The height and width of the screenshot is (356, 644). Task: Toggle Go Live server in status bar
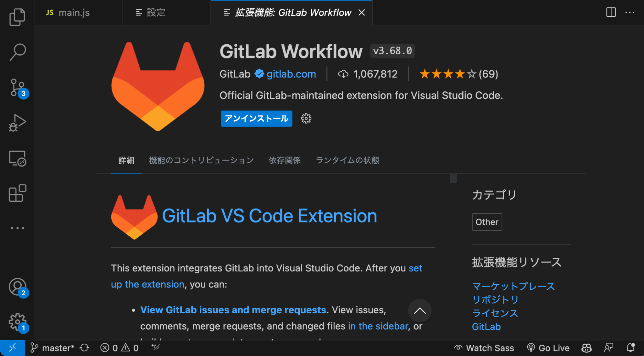pyautogui.click(x=548, y=348)
